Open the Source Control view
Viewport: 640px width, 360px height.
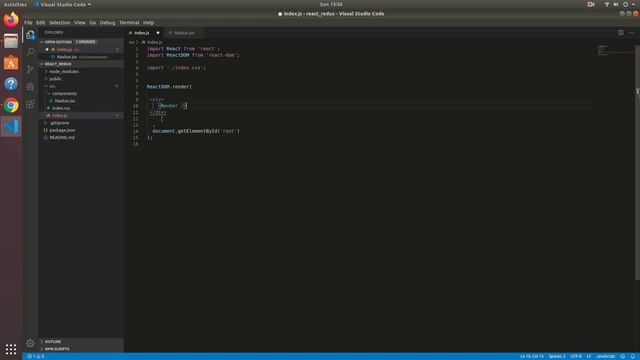(31, 69)
